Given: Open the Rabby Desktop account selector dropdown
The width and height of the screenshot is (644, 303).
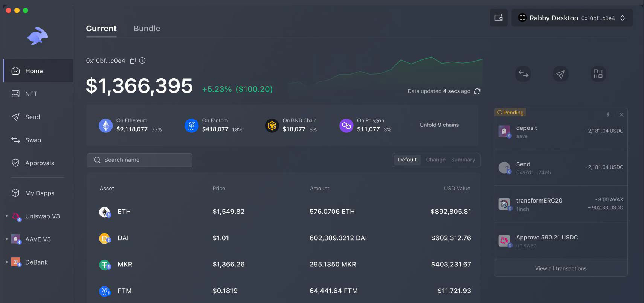Looking at the screenshot, I should [x=572, y=18].
